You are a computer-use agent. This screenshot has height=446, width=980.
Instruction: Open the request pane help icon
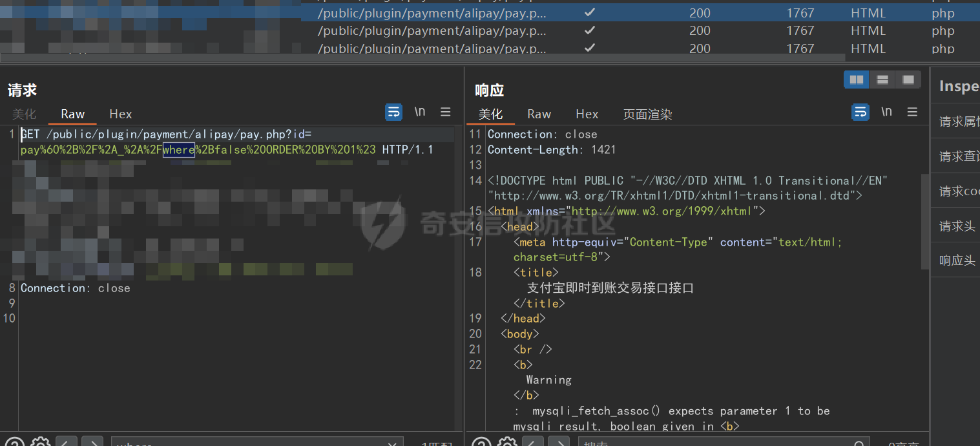pos(14,443)
